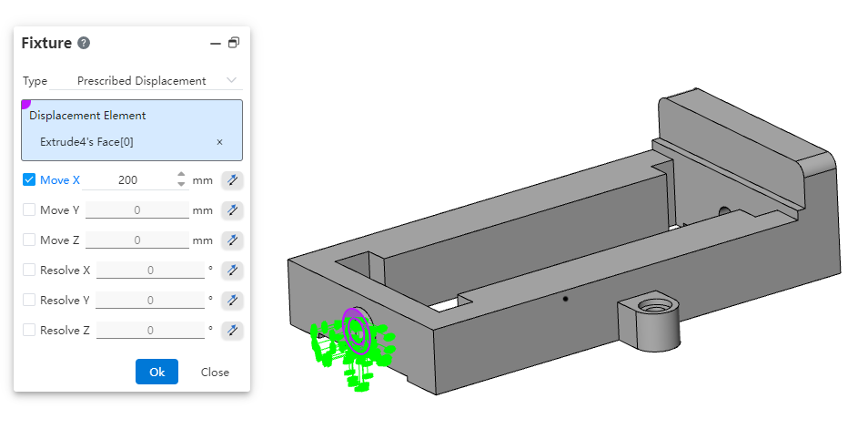Image resolution: width=868 pixels, height=429 pixels.
Task: Click the picker icon in Resolve Y row
Action: click(x=232, y=301)
